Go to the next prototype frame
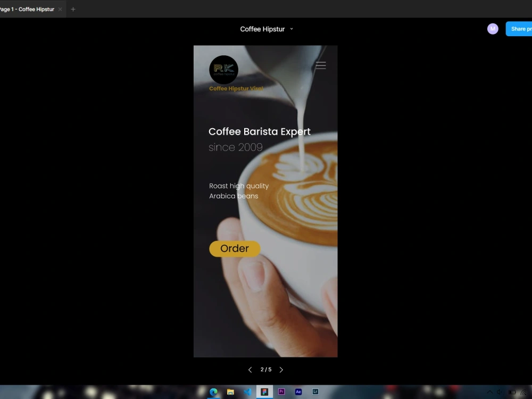Viewport: 532px width, 399px height. tap(281, 370)
